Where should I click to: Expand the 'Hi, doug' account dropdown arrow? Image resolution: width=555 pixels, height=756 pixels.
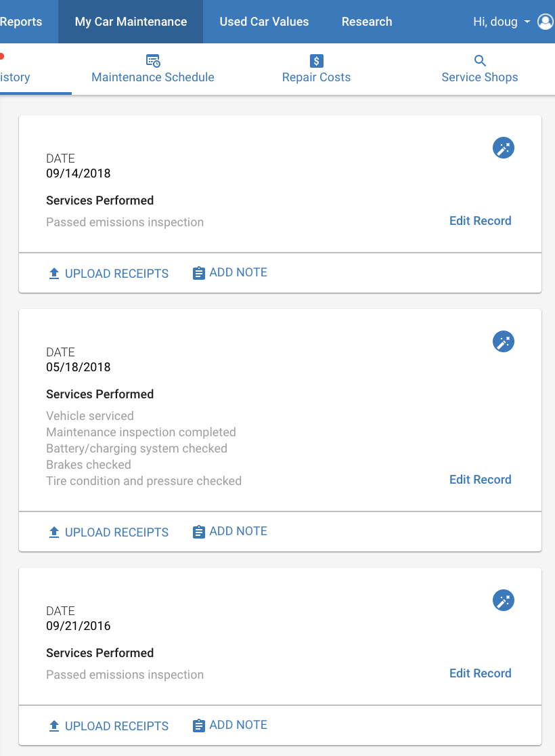pos(527,22)
